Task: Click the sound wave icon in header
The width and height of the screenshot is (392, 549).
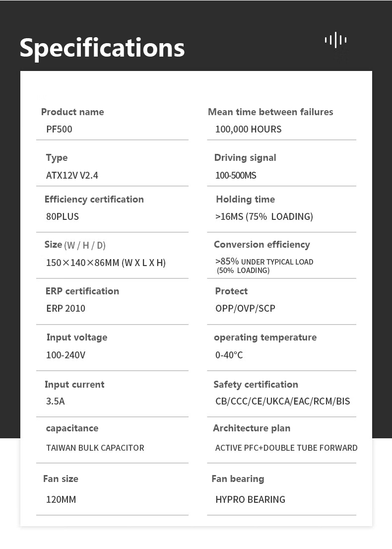Action: [x=336, y=40]
